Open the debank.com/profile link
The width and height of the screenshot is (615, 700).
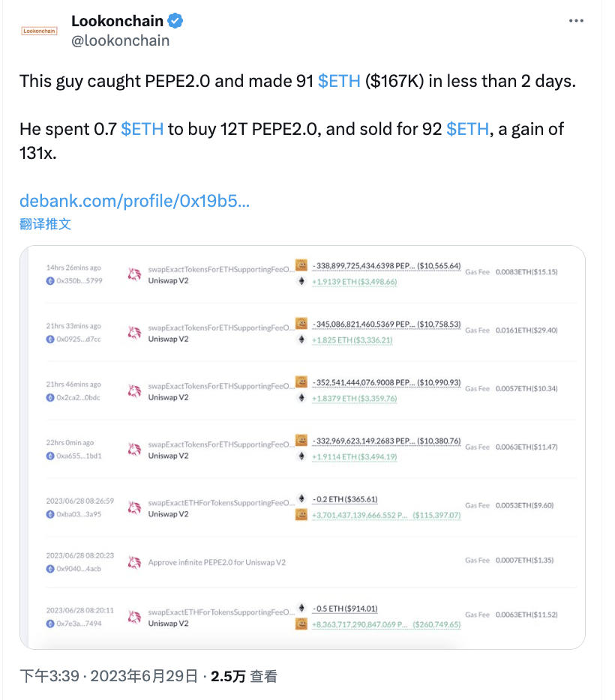[134, 200]
